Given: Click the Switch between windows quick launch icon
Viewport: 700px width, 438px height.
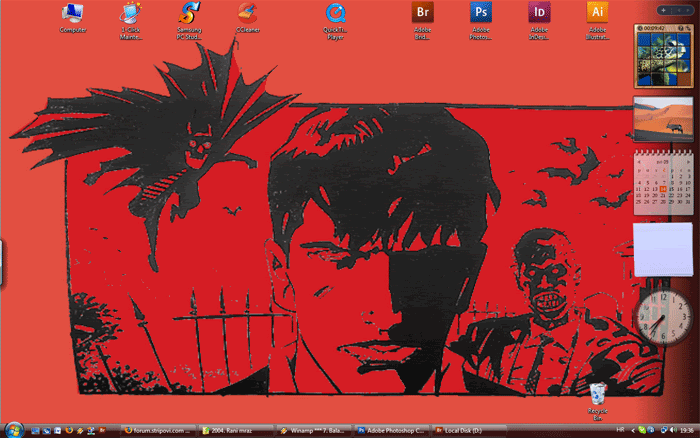Looking at the screenshot, I should tap(46, 430).
